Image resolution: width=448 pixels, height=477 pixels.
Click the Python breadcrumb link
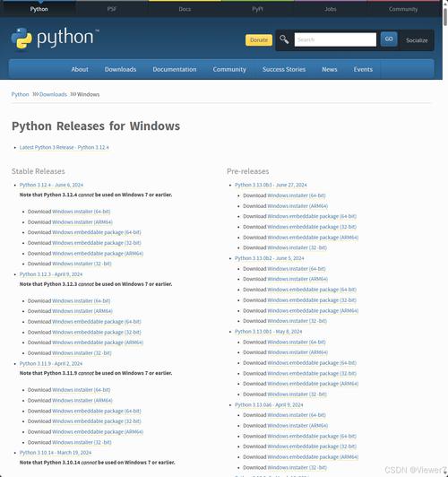[20, 94]
